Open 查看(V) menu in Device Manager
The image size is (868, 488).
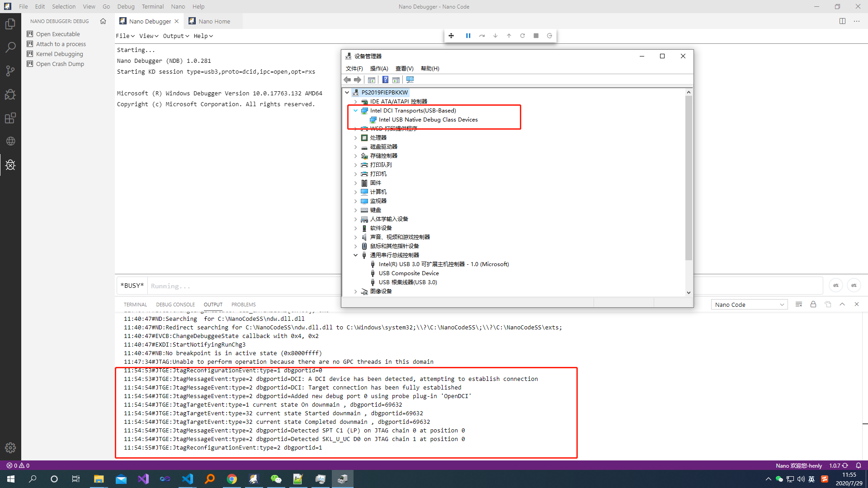(405, 69)
